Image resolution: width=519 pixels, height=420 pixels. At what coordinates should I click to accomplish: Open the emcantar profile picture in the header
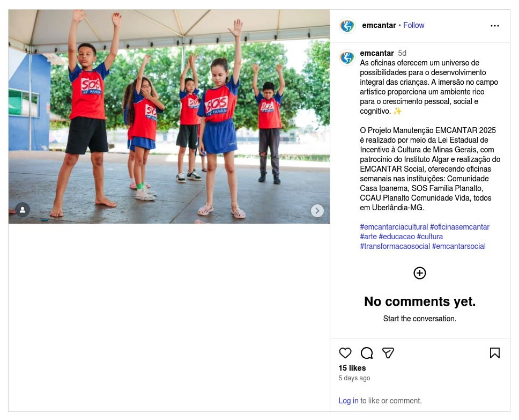pos(347,26)
